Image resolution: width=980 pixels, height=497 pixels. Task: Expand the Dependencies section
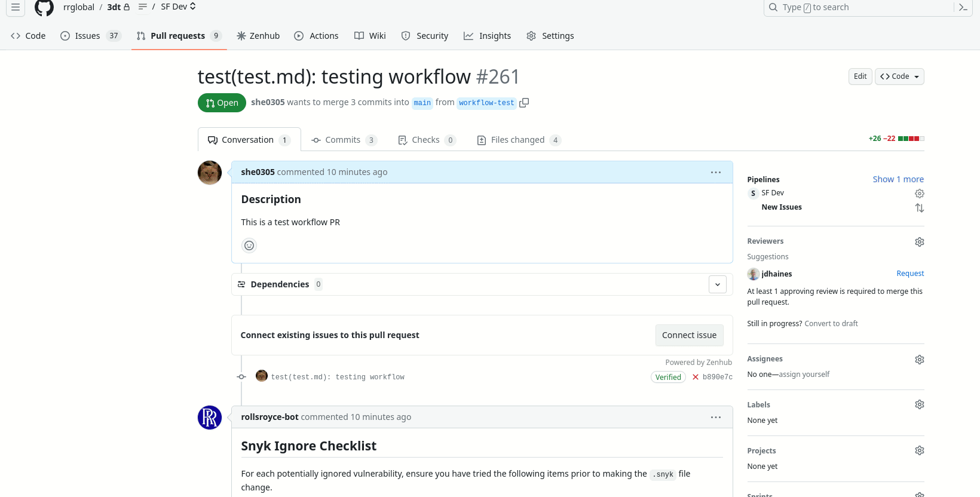pos(718,284)
